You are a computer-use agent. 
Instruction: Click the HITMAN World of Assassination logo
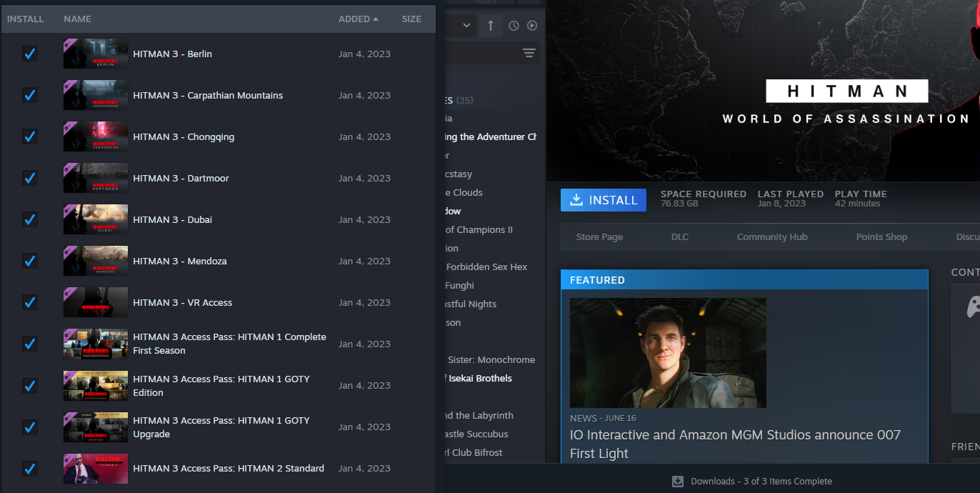click(x=846, y=102)
